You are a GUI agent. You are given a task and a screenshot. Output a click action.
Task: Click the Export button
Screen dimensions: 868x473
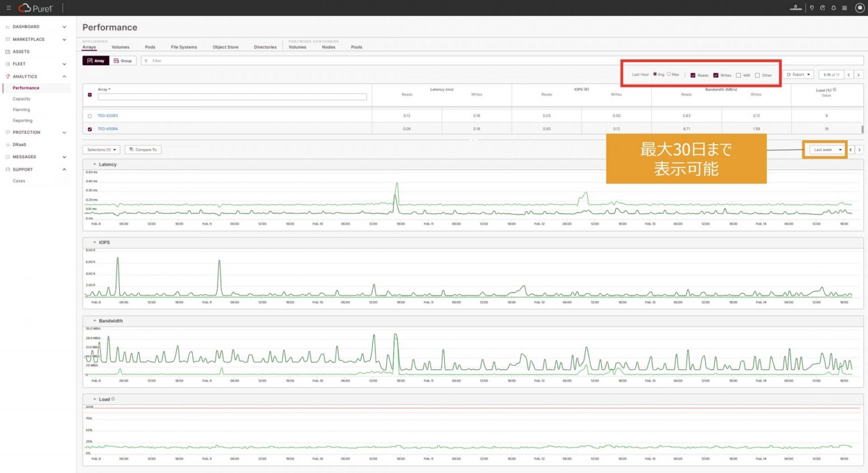(x=798, y=74)
